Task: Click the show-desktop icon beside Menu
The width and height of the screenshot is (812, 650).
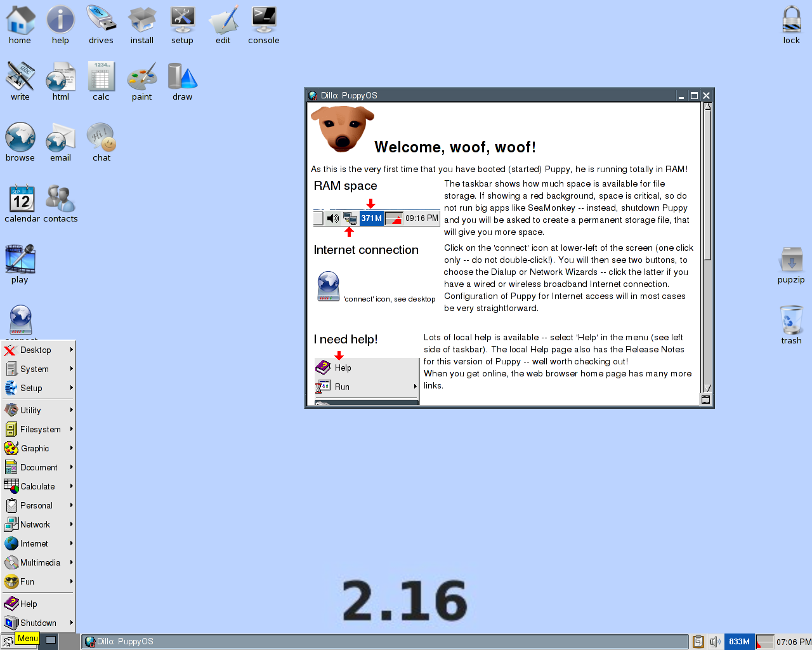Action: coord(51,640)
